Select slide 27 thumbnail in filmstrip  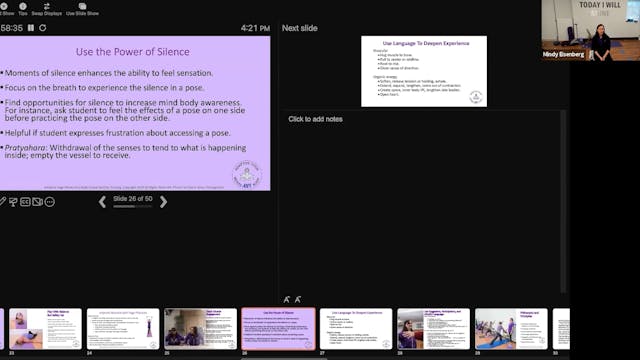click(356, 329)
